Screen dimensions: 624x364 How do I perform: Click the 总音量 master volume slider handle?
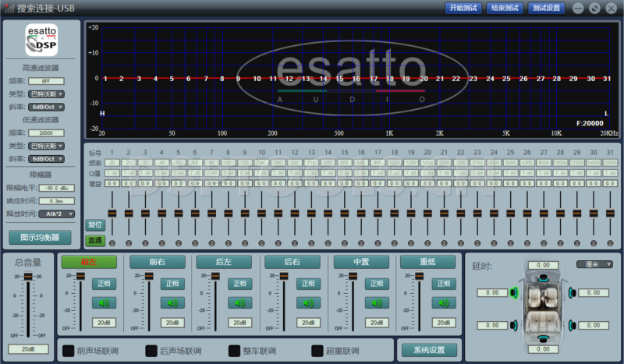pyautogui.click(x=28, y=276)
